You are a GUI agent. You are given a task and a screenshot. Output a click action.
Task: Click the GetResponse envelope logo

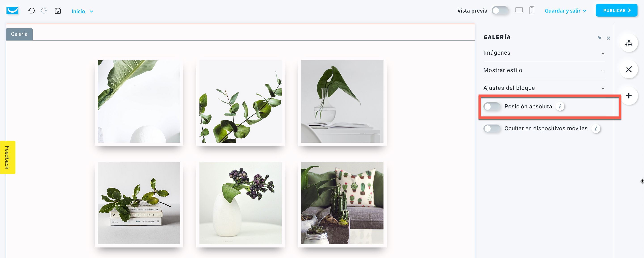pos(13,11)
